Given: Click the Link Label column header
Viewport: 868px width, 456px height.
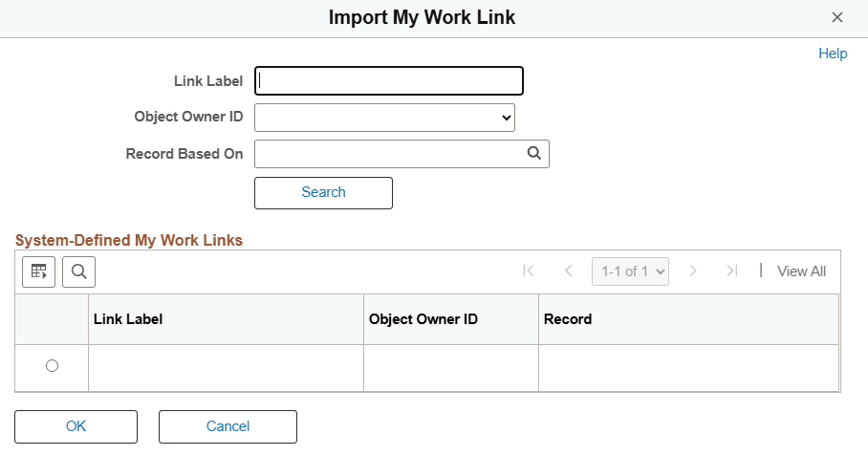Looking at the screenshot, I should [x=128, y=319].
